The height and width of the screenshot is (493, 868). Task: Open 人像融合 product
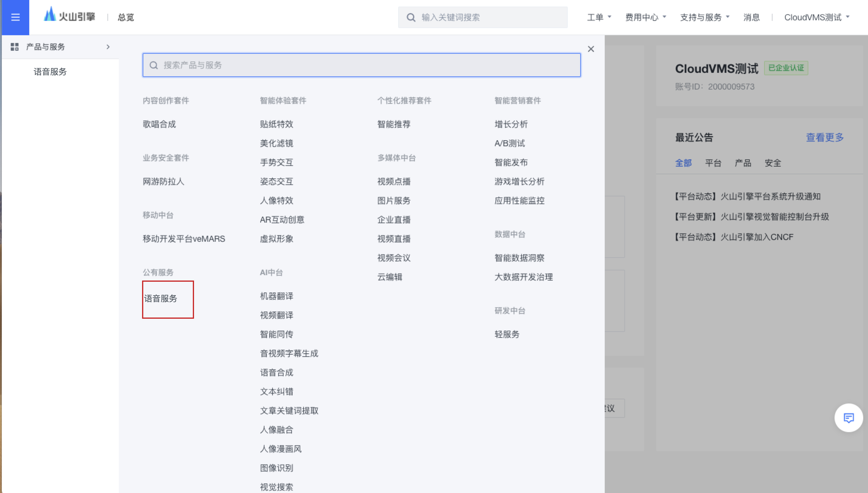click(277, 430)
